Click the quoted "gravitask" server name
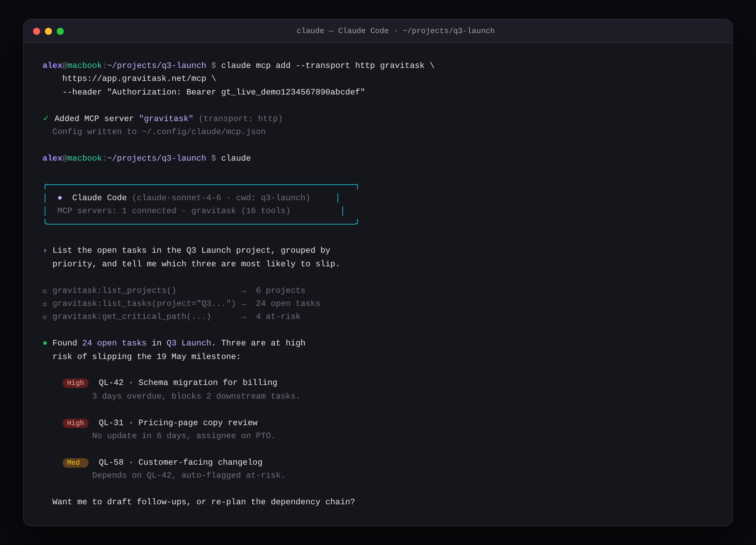Screen dimensions: 756x545 coord(166,119)
